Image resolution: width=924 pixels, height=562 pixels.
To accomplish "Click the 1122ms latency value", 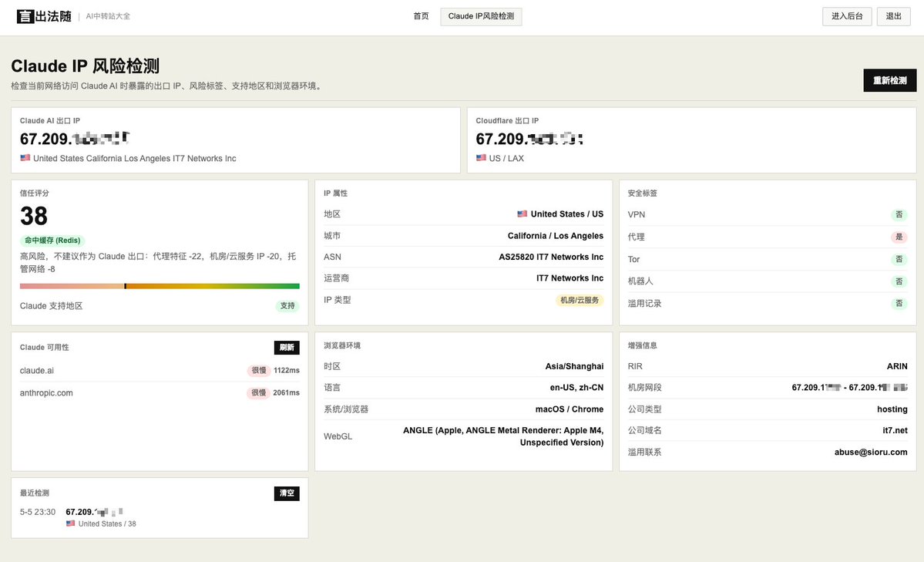I will [x=287, y=370].
